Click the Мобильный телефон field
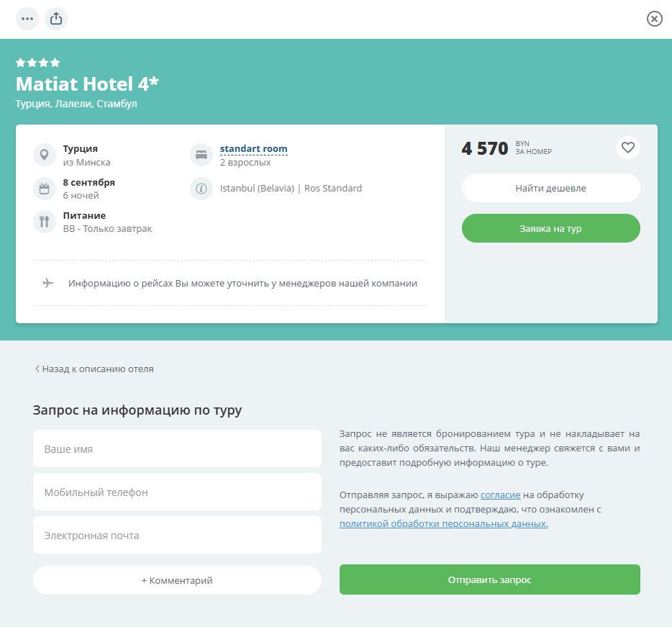This screenshot has width=672, height=627. tap(177, 492)
